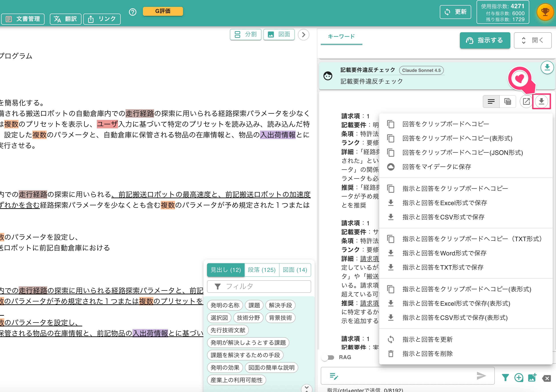Select 指示と回答を削除
This screenshot has height=392, width=556.
coord(465,354)
